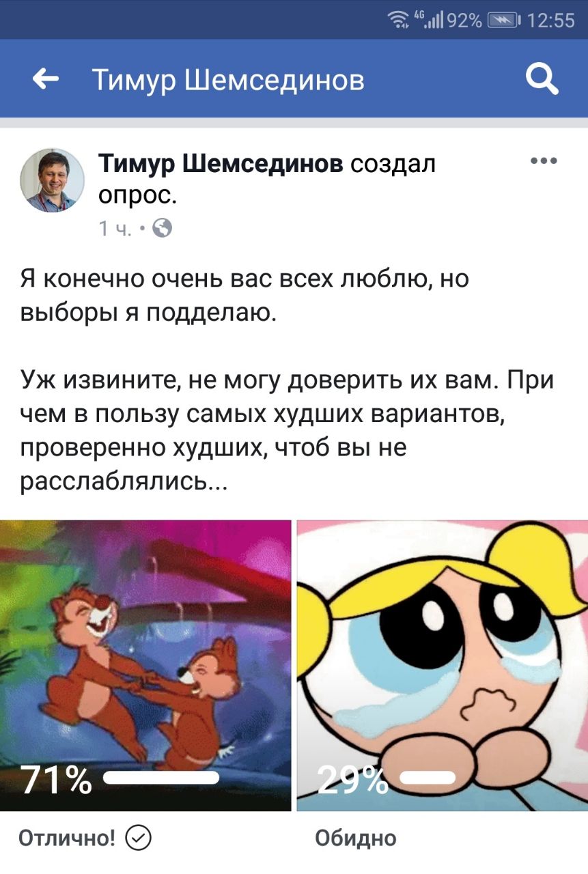Screen dimensions: 588x874
Task: Tap the 1 ч. post timestamp
Action: tap(114, 229)
